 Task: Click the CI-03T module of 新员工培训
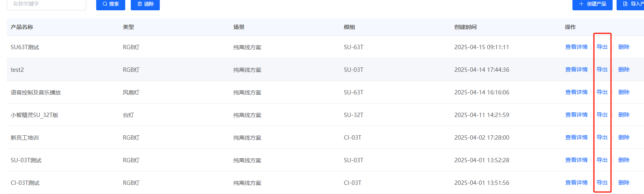353,138
